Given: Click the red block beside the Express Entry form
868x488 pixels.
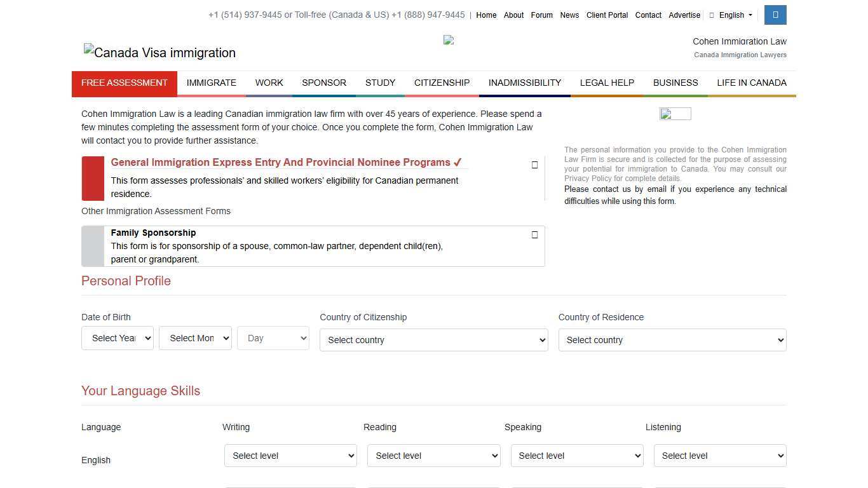Looking at the screenshot, I should [x=93, y=179].
